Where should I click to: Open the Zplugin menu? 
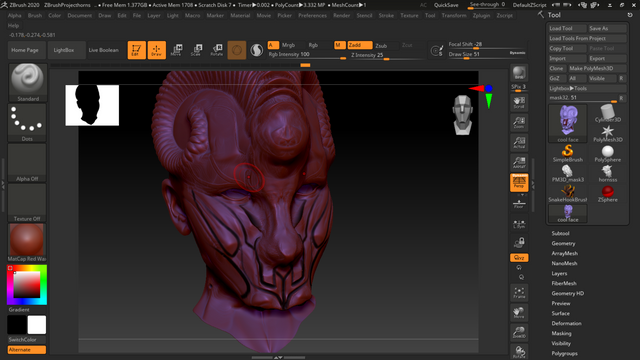pos(481,16)
